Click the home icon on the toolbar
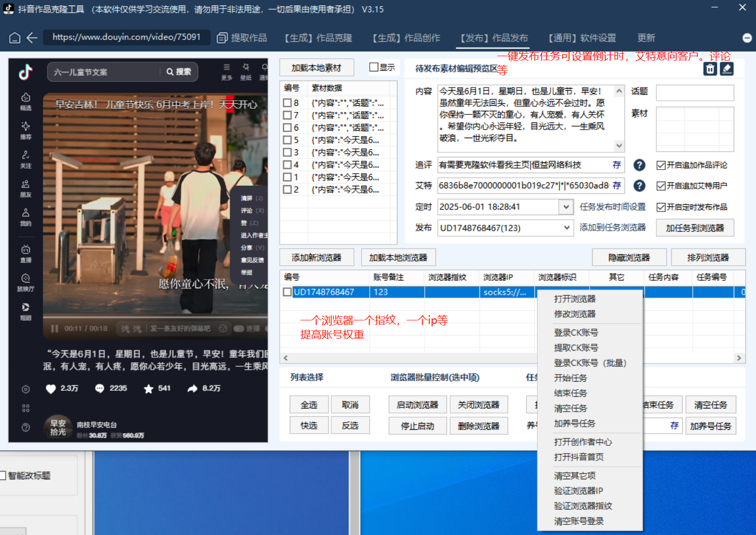The height and width of the screenshot is (535, 756). point(14,37)
